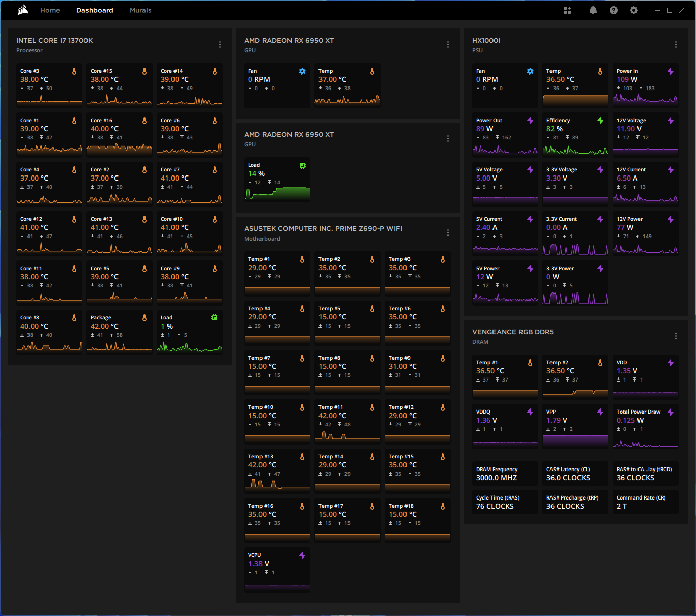696x616 pixels.
Task: Select the Efficiency 82 % graph
Action: [x=575, y=150]
